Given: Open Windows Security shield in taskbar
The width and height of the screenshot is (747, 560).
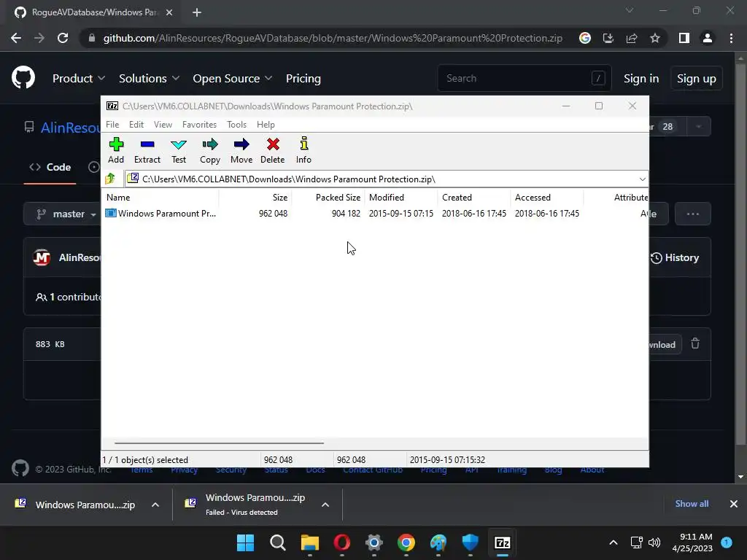Looking at the screenshot, I should coord(471,542).
